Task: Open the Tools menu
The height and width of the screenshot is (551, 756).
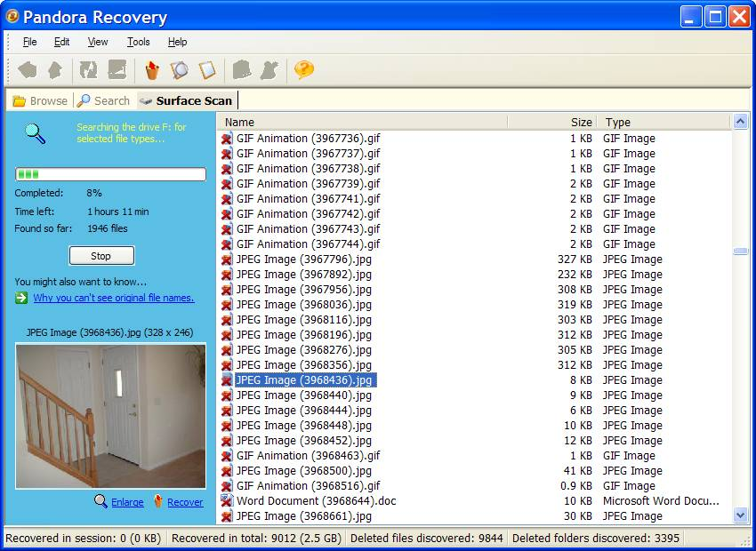Action: (x=139, y=42)
